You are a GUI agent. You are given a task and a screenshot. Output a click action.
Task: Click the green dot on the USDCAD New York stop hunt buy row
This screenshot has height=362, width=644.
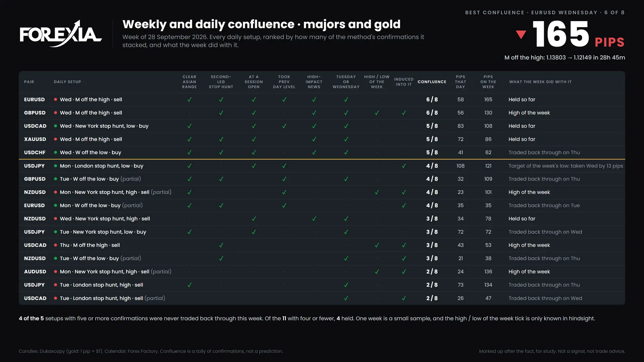(55, 126)
